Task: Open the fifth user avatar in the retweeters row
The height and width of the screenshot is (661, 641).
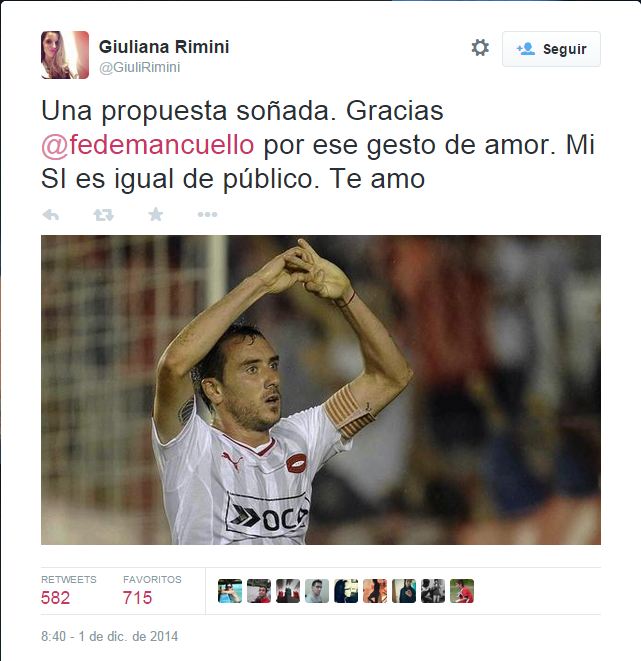Action: click(346, 591)
